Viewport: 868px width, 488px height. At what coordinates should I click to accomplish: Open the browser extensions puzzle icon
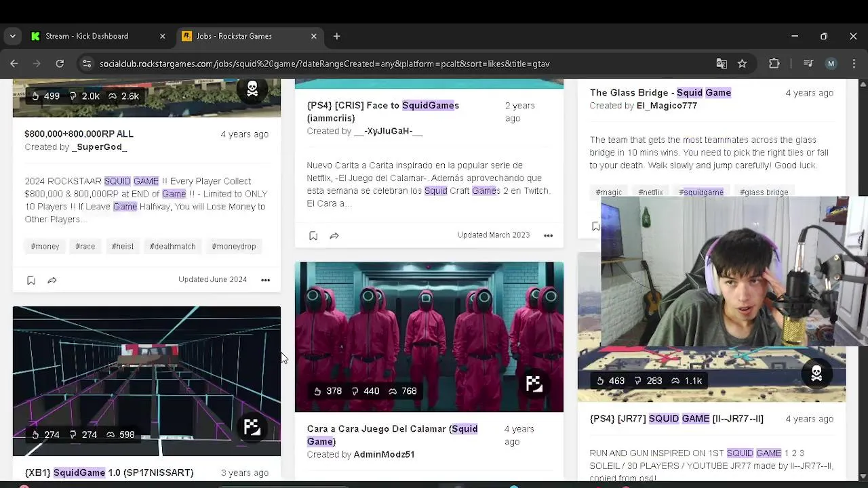774,64
